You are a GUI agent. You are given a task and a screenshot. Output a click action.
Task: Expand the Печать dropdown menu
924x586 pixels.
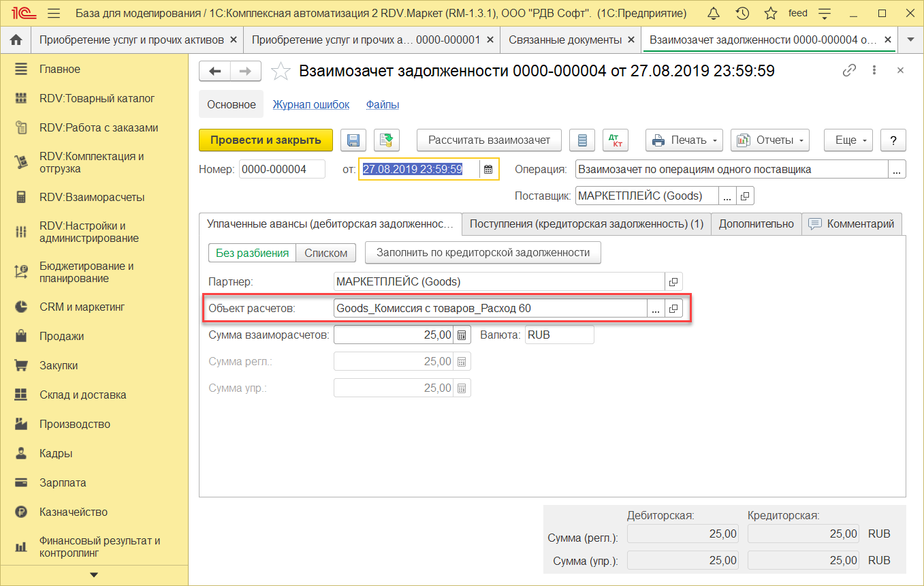point(684,140)
